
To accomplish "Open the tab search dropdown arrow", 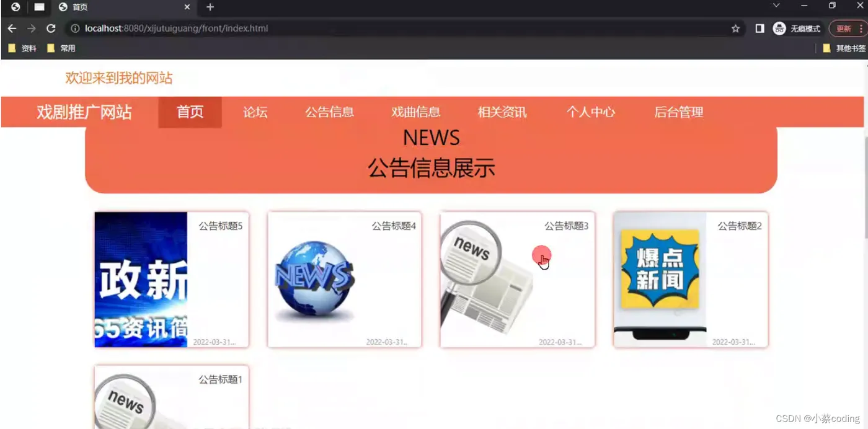I will tap(776, 6).
